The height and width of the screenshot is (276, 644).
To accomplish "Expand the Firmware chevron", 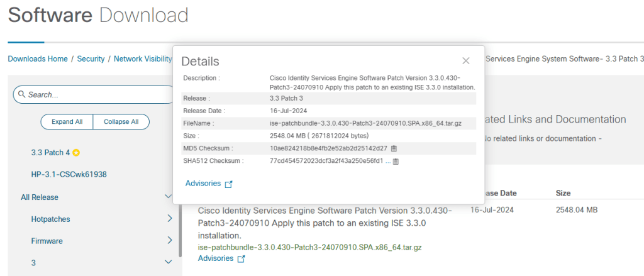I will click(x=169, y=240).
